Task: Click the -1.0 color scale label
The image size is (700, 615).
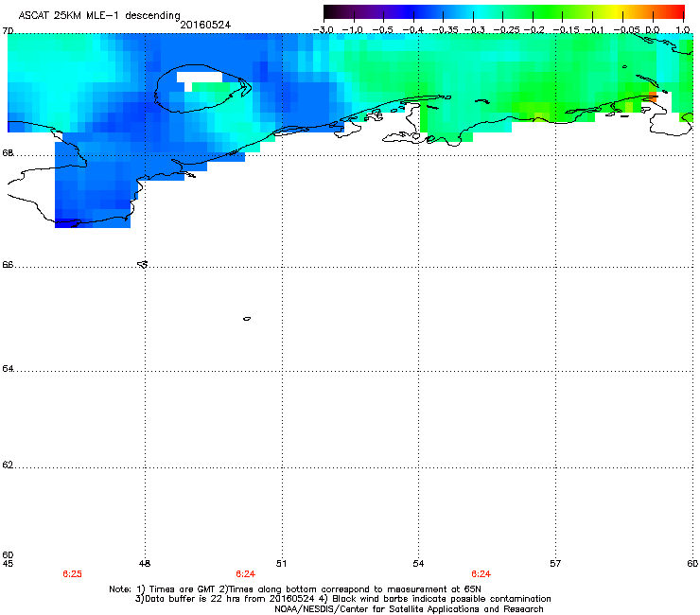Action: pyautogui.click(x=353, y=30)
